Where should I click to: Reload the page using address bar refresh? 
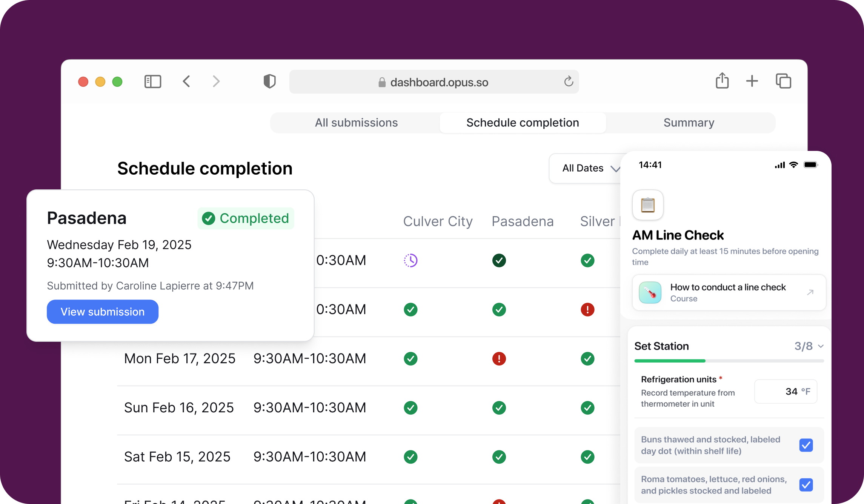tap(569, 81)
